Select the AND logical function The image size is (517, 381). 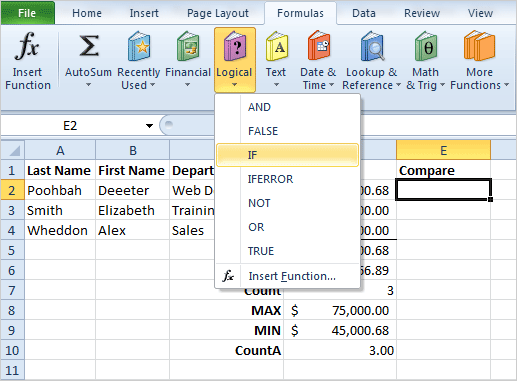click(259, 107)
